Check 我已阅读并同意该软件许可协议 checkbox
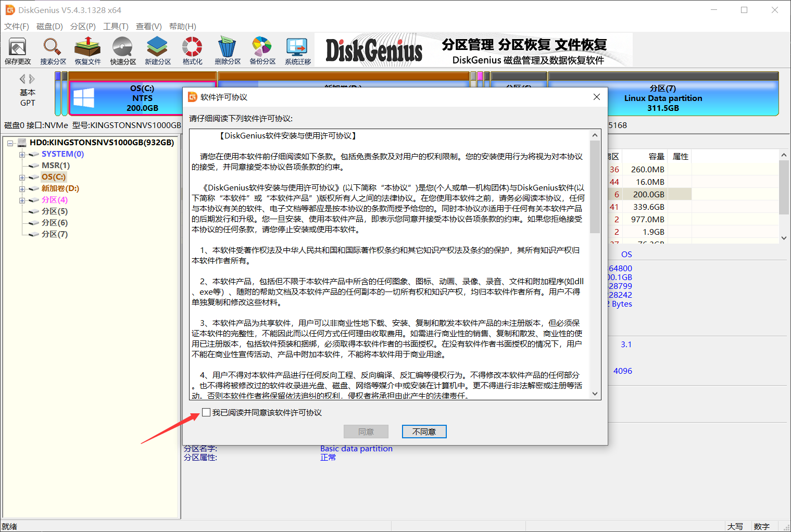 point(206,412)
